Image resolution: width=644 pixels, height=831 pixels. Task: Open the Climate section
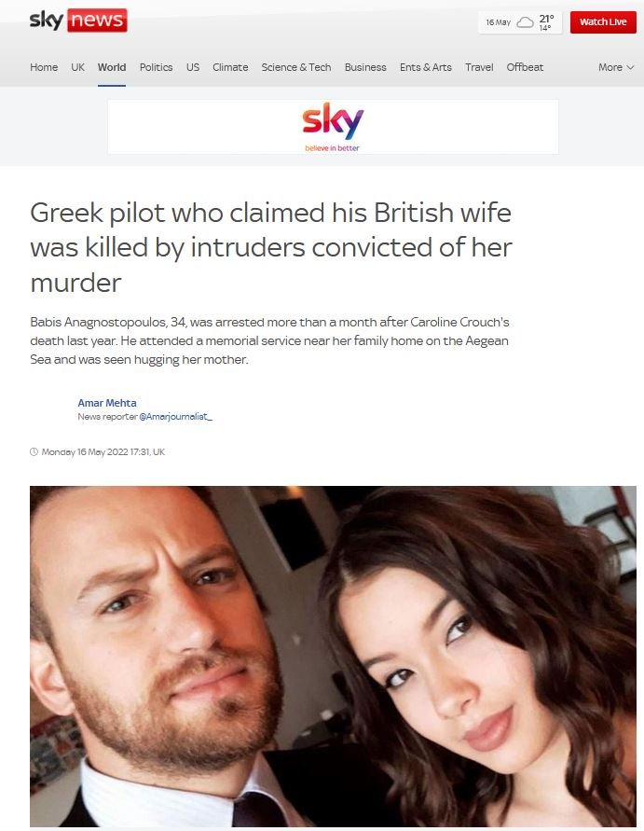click(x=230, y=67)
